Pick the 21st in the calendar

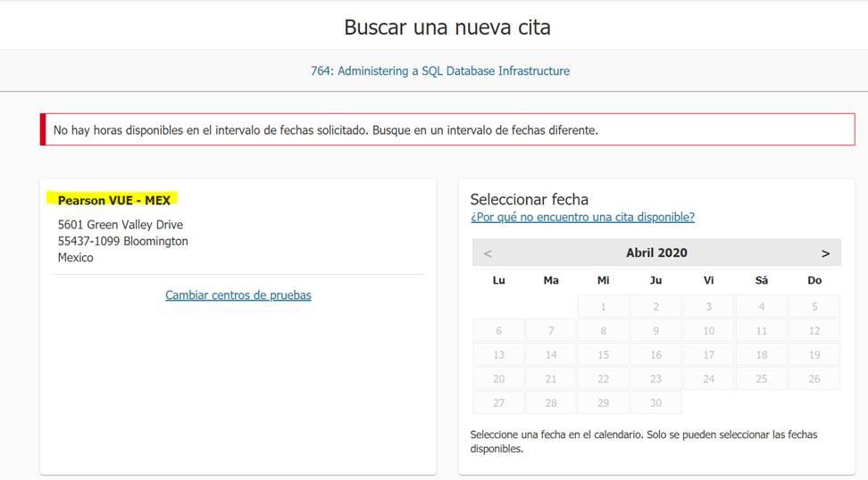coord(551,379)
